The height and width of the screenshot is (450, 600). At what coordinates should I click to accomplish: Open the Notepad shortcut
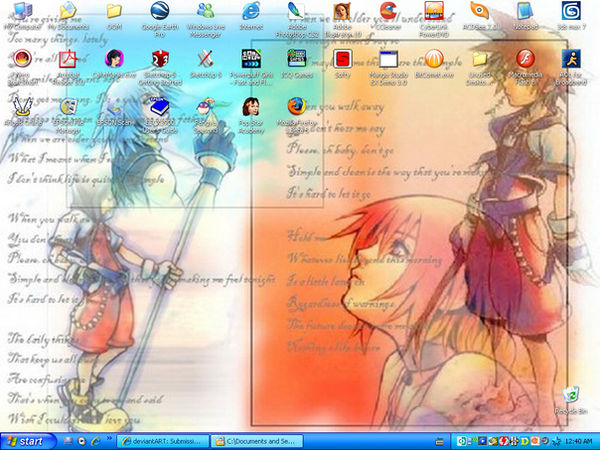point(525,15)
